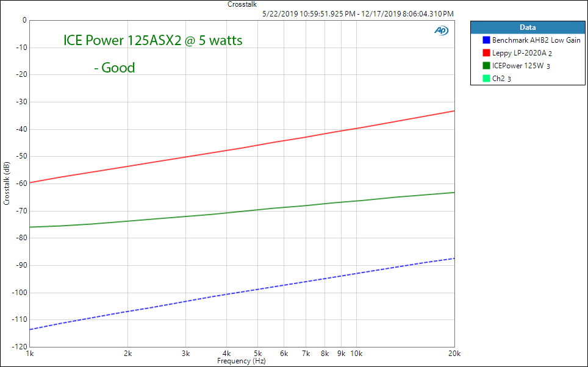Image resolution: width=588 pixels, height=367 pixels.
Task: Click the "6k" frequency tick label
Action: [x=284, y=354]
